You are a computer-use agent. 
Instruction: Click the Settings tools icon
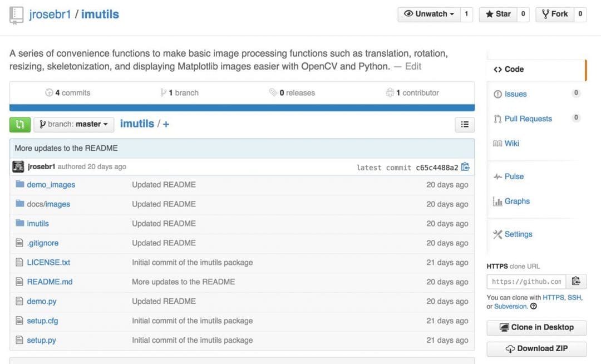(497, 234)
